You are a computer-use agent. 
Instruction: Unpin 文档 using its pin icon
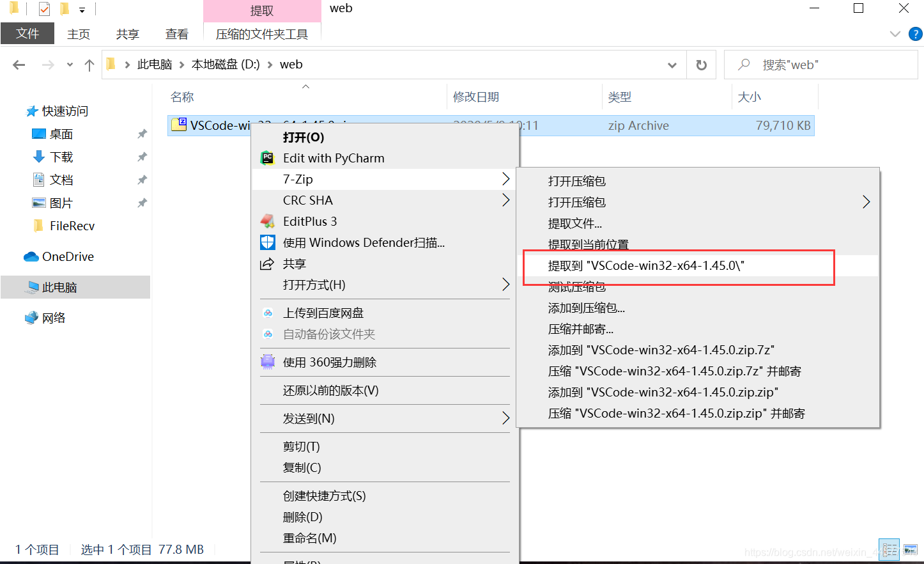[x=142, y=180]
